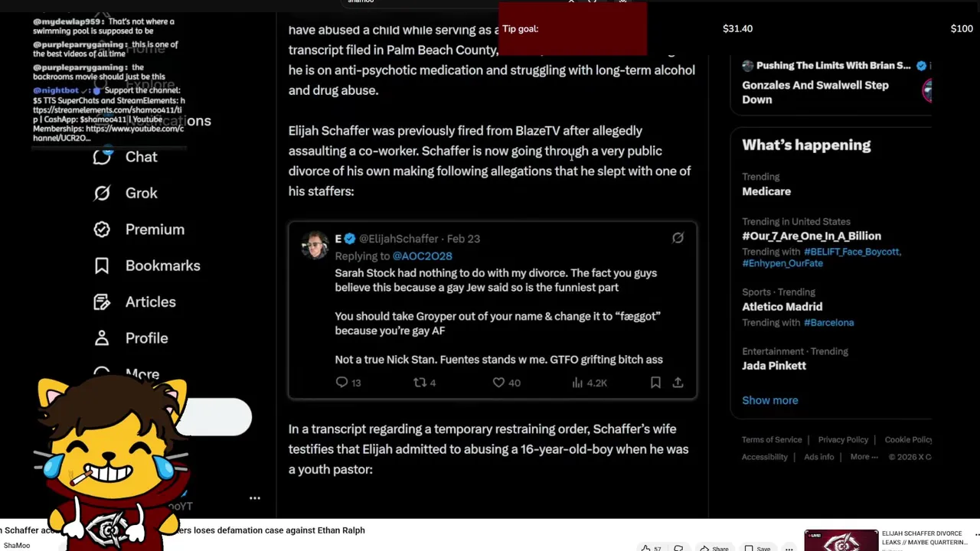Click the verified badge next to E username
980x551 pixels.
(x=349, y=239)
